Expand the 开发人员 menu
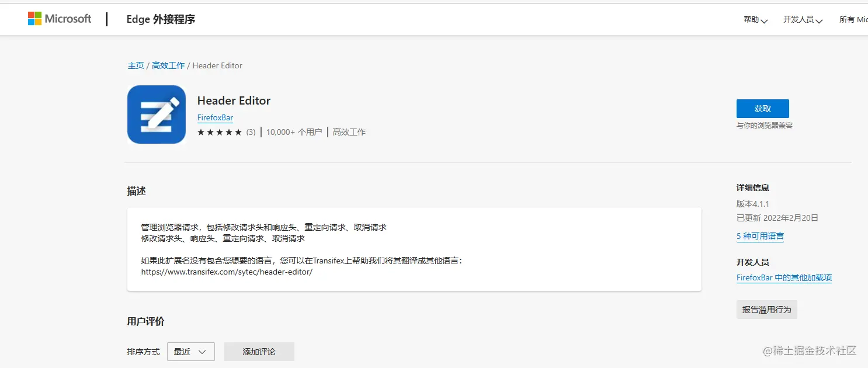868x368 pixels. click(803, 20)
